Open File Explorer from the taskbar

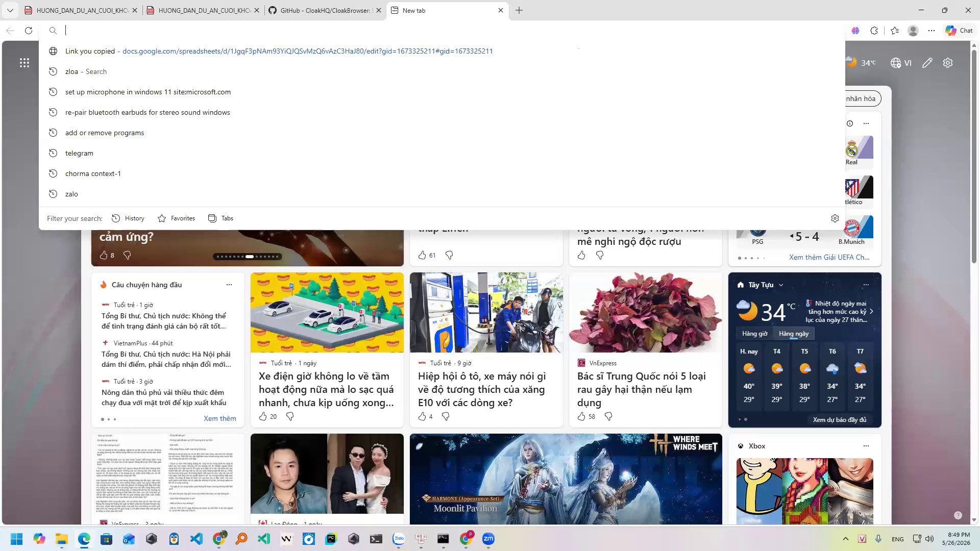[62, 539]
